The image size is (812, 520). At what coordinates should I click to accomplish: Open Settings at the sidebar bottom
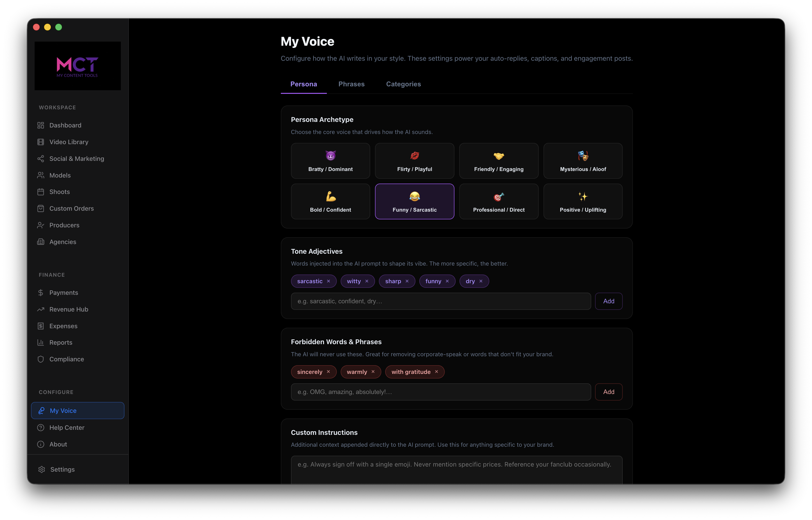(x=62, y=469)
